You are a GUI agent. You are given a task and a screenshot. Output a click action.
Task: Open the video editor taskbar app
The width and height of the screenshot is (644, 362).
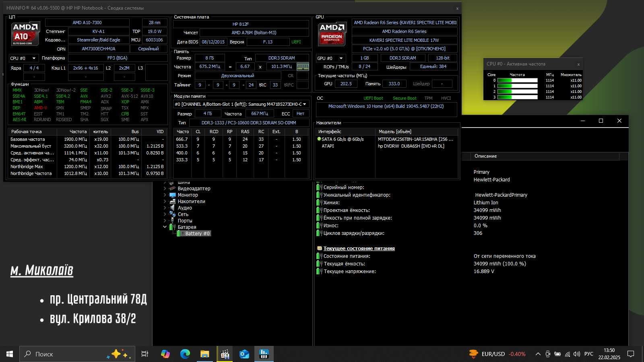[x=225, y=354]
